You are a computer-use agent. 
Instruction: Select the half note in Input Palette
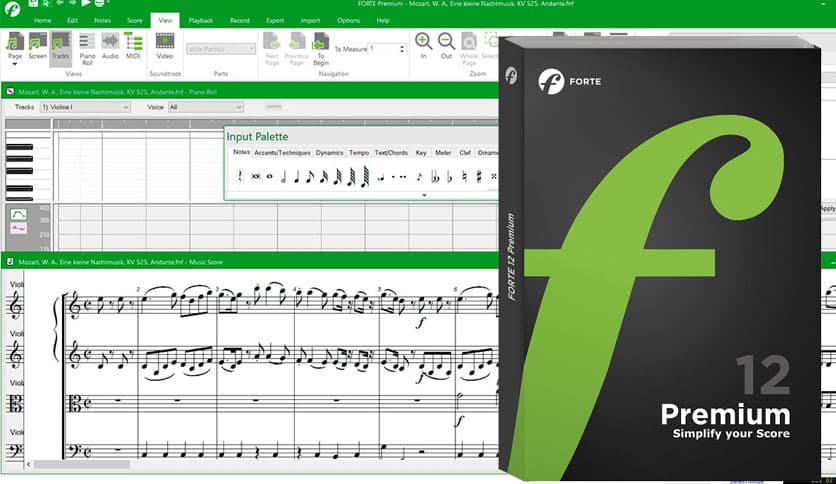283,176
